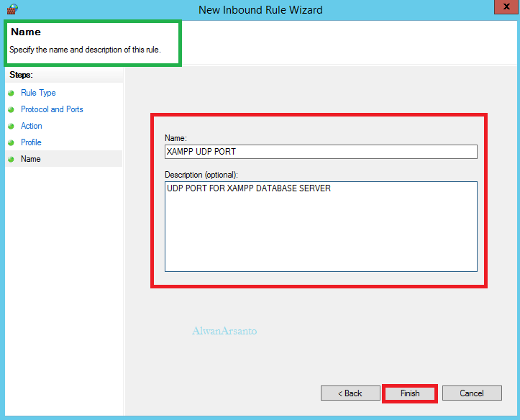Click the green bullet beside Rule Type
The image size is (520, 420).
(11, 93)
